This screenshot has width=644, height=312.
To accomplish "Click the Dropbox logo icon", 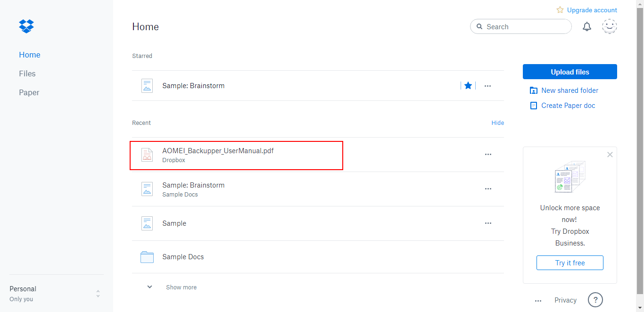I will tap(26, 26).
